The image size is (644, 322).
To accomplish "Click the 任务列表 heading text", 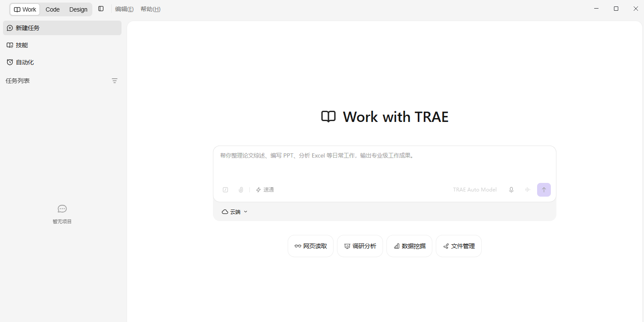I will pyautogui.click(x=18, y=81).
